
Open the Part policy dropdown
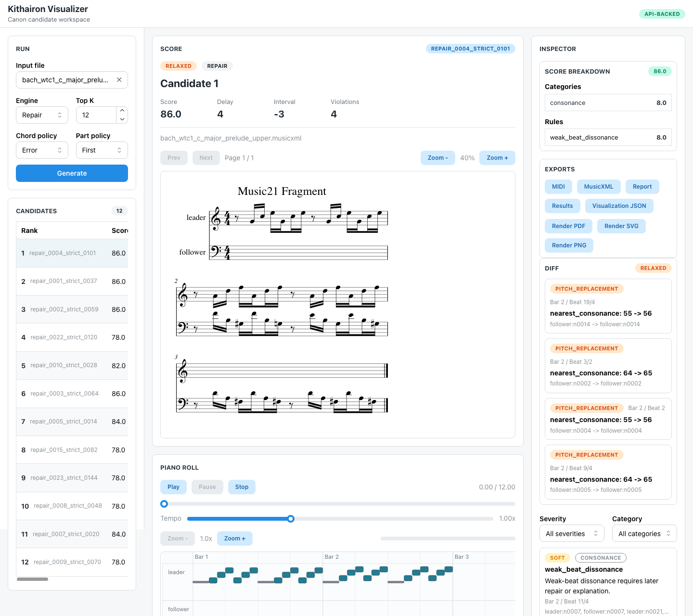[102, 150]
